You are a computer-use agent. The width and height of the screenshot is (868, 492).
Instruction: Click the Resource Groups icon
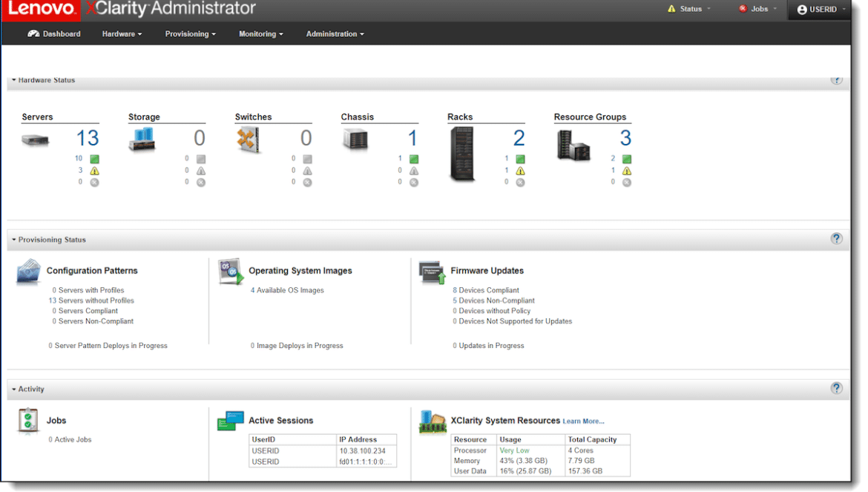[x=573, y=145]
